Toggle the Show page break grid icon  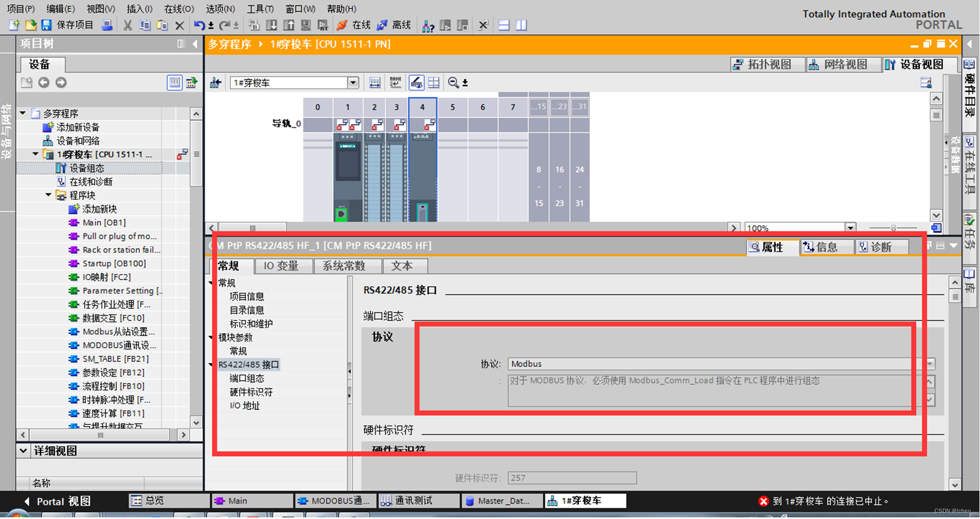434,82
